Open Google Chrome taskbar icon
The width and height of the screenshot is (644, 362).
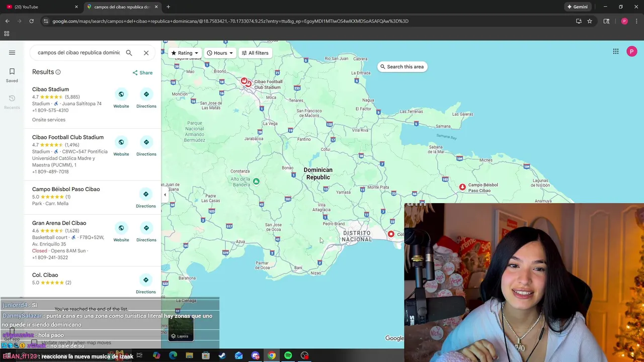point(272,355)
